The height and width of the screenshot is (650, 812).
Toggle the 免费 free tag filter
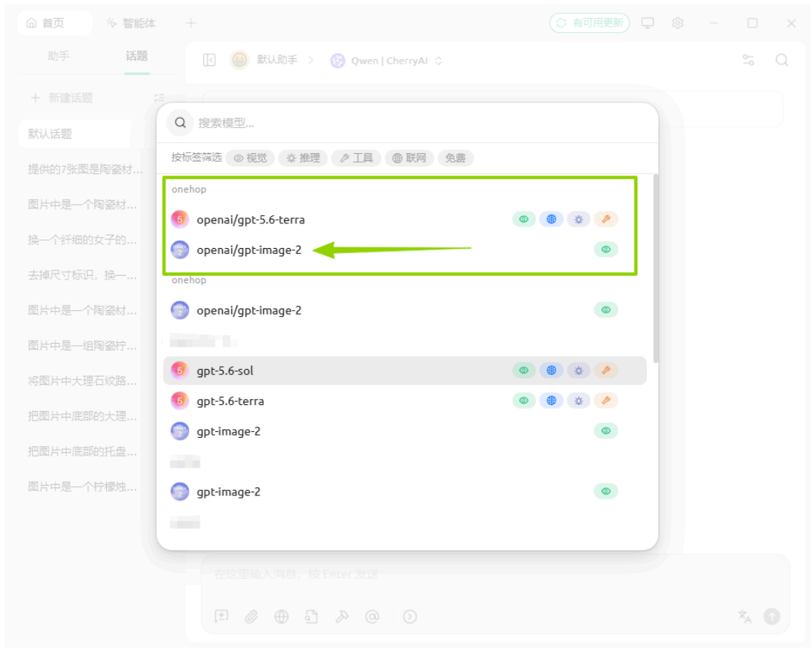pos(455,158)
